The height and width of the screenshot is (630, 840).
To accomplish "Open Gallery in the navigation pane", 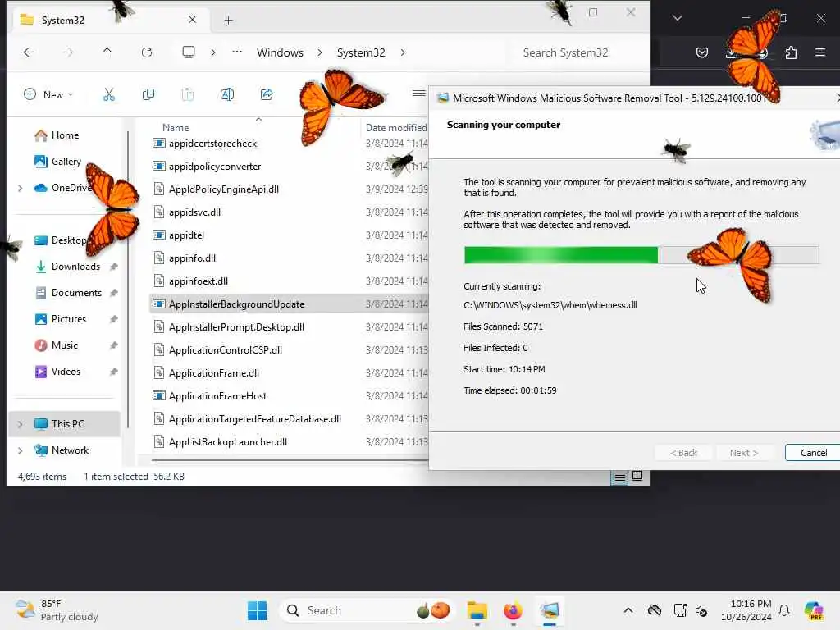I will (66, 162).
